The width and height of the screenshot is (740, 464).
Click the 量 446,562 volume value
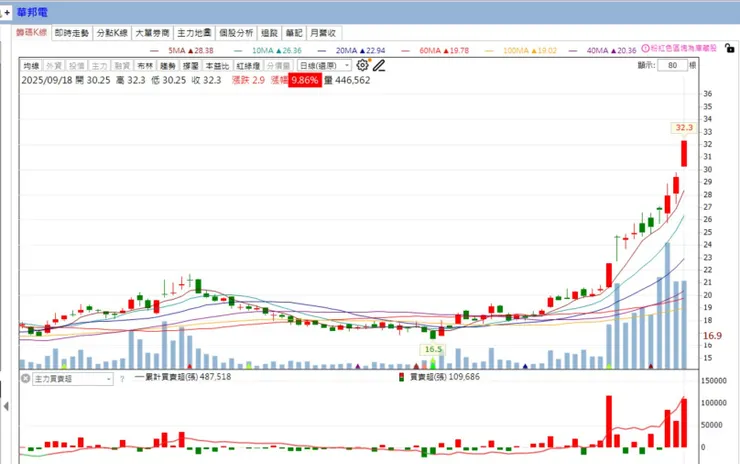(x=347, y=80)
